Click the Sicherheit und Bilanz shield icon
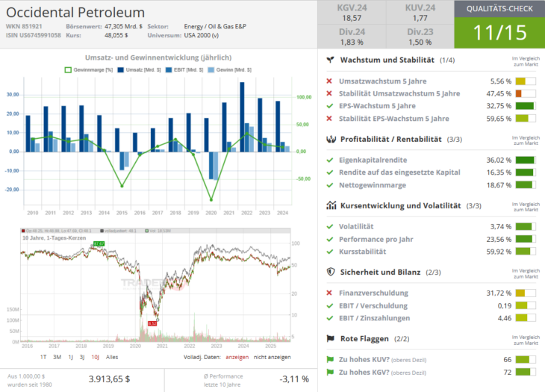The height and width of the screenshot is (392, 545). [331, 272]
